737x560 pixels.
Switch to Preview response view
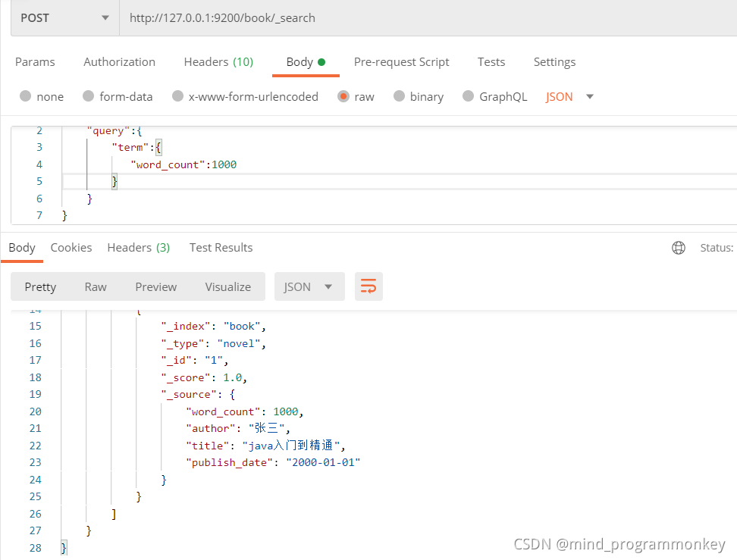(156, 286)
